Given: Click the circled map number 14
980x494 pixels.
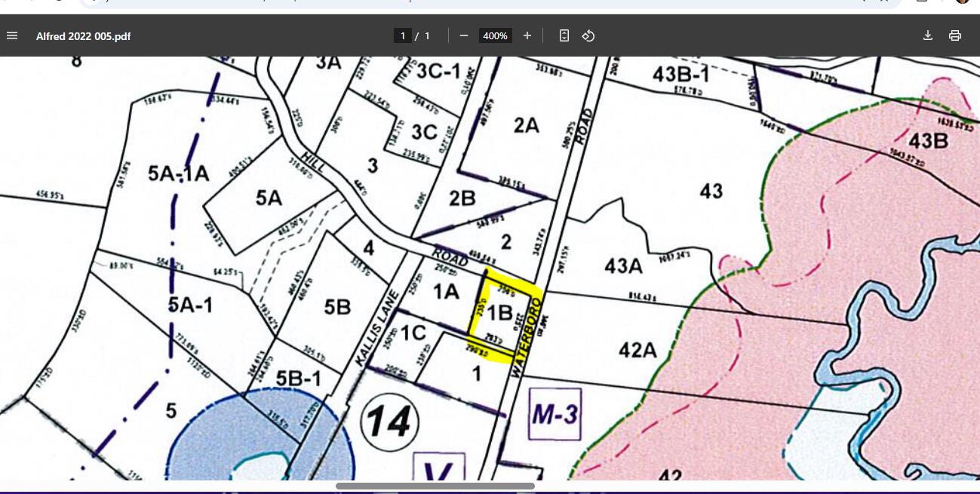Looking at the screenshot, I should (x=389, y=419).
